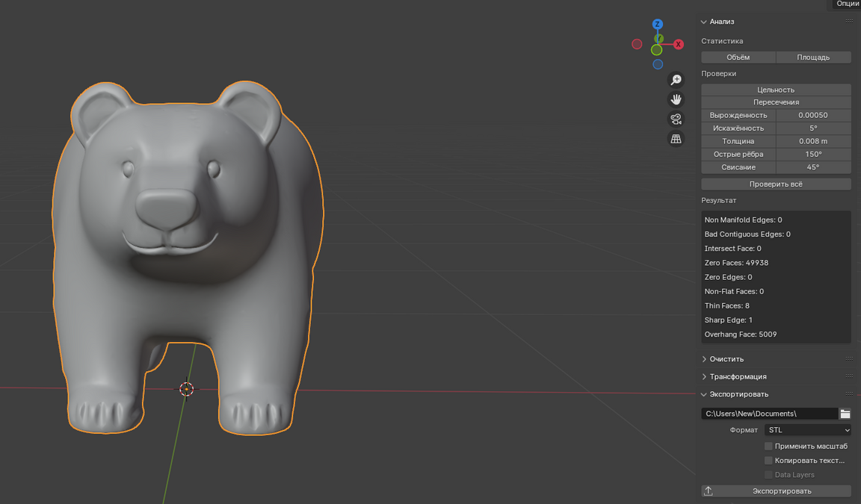The width and height of the screenshot is (861, 504).
Task: Click the Толщина 0.008 m value field
Action: tap(813, 141)
